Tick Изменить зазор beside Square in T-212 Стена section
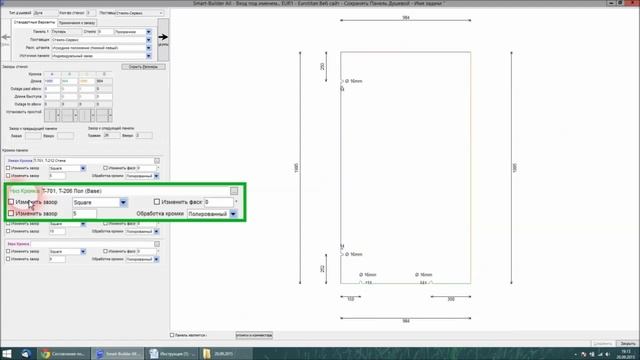 tap(8, 168)
